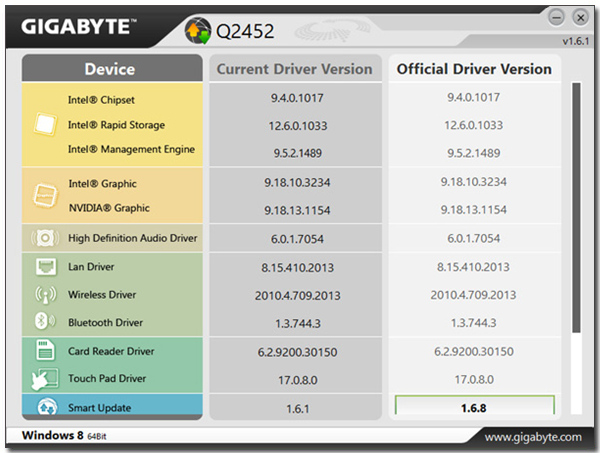600x453 pixels.
Task: Select the NVIDIA® Graphic label
Action: tap(109, 208)
